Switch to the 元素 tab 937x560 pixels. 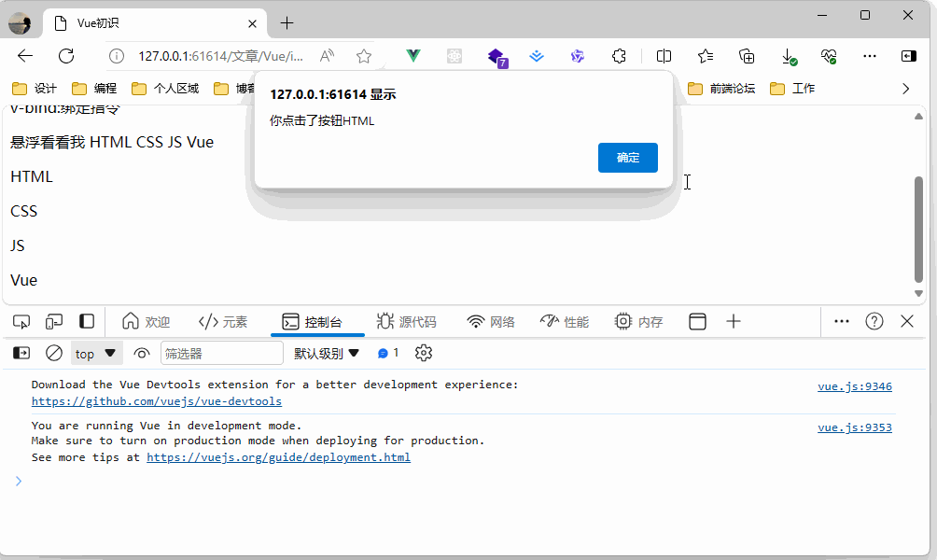point(223,322)
